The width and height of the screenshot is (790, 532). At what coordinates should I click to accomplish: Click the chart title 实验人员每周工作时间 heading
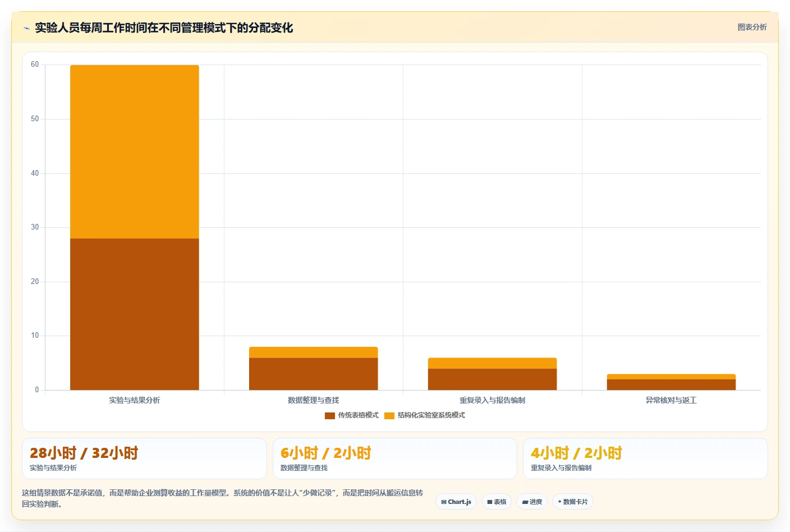(x=164, y=27)
